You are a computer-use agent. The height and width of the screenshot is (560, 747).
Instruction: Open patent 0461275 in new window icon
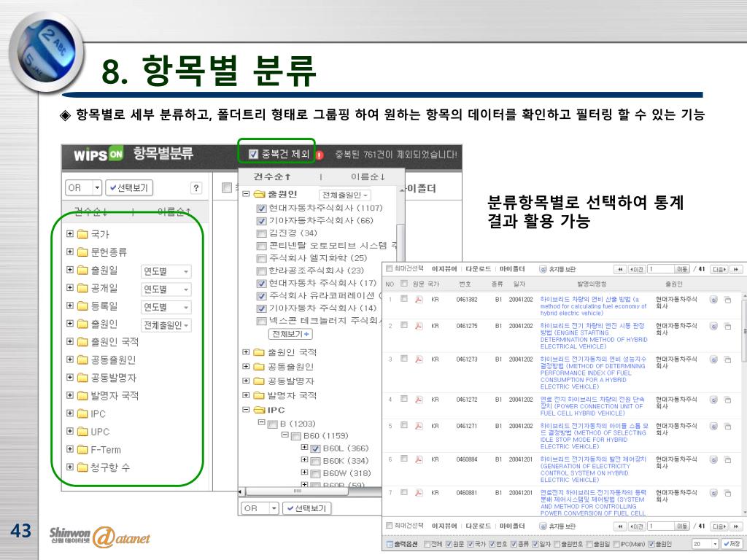click(x=728, y=326)
